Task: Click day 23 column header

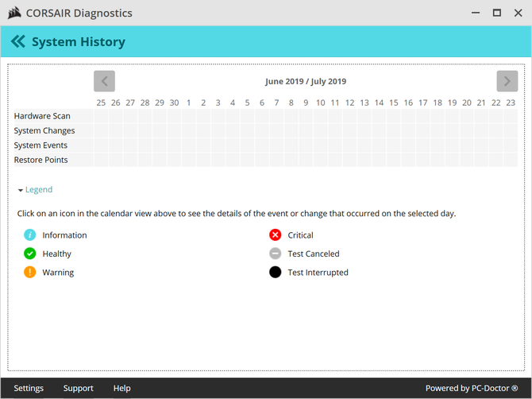Action: pos(511,103)
